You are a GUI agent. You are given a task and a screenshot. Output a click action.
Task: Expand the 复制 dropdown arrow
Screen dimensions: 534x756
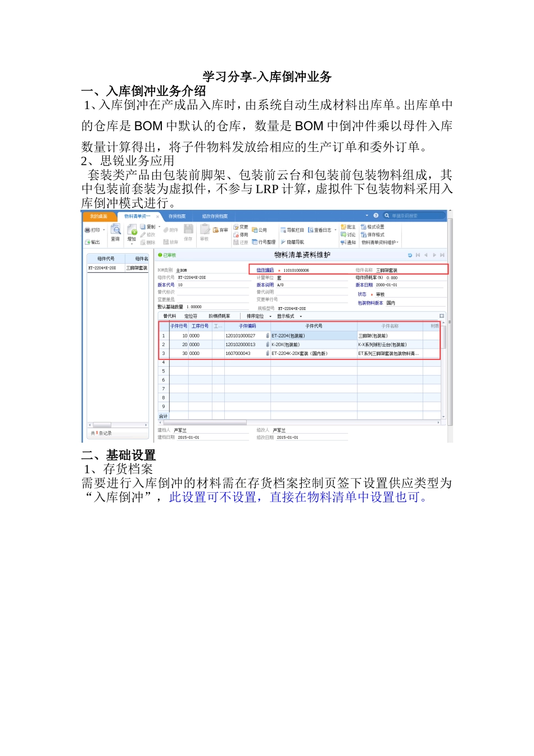(x=160, y=227)
